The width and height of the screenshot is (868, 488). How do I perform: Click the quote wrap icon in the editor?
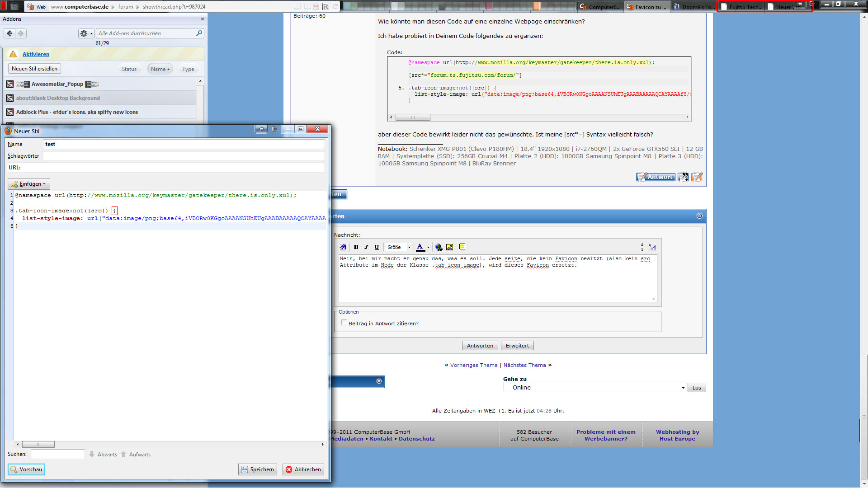[x=462, y=247]
